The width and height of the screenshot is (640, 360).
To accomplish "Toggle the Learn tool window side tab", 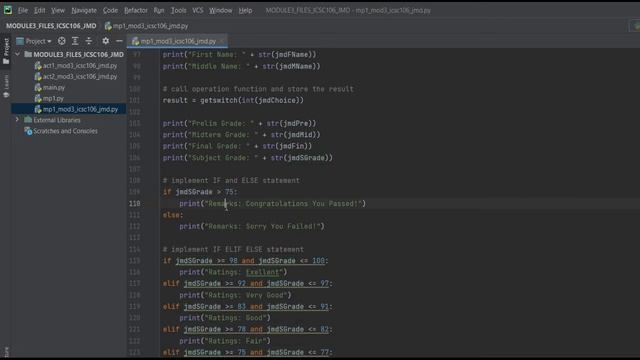I will click(x=6, y=86).
